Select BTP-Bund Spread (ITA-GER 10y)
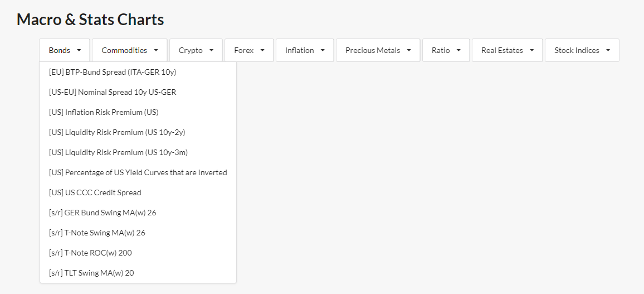 [x=138, y=72]
